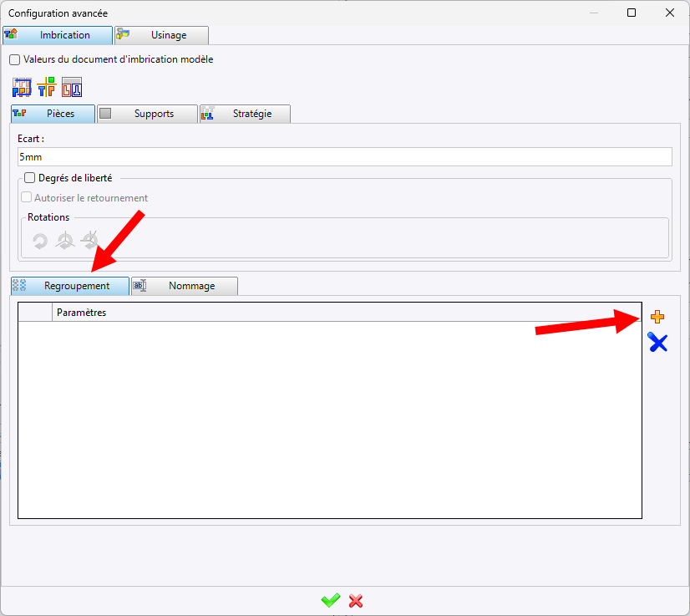Enable Valeurs du document d'imbrication modèle
Viewport: 690px width, 616px height.
coord(14,60)
